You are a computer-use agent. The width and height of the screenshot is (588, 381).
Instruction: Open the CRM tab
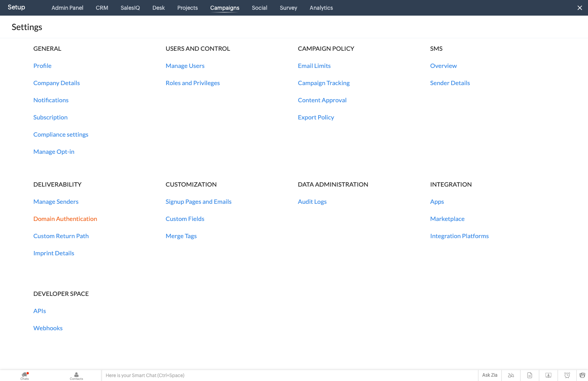point(102,8)
